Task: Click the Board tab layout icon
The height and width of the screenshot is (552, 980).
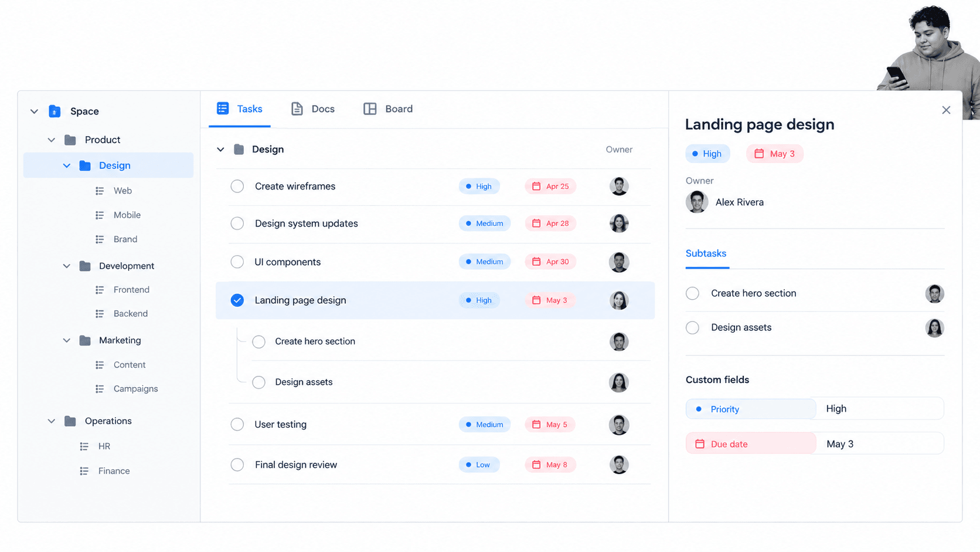Action: (x=370, y=109)
